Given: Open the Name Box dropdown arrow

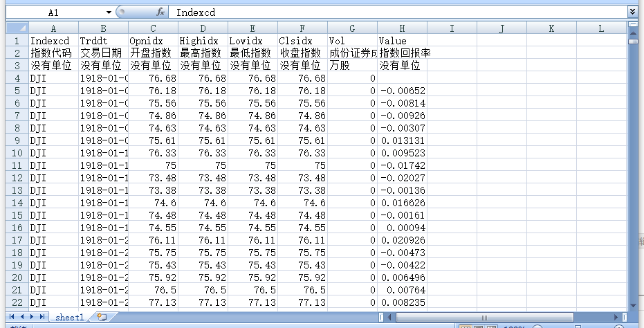Looking at the screenshot, I should [x=109, y=12].
